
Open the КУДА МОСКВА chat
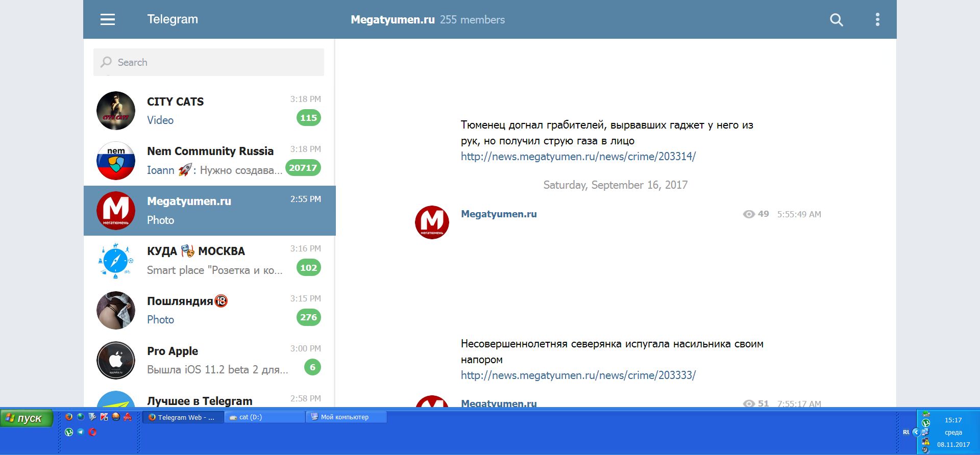(x=209, y=261)
